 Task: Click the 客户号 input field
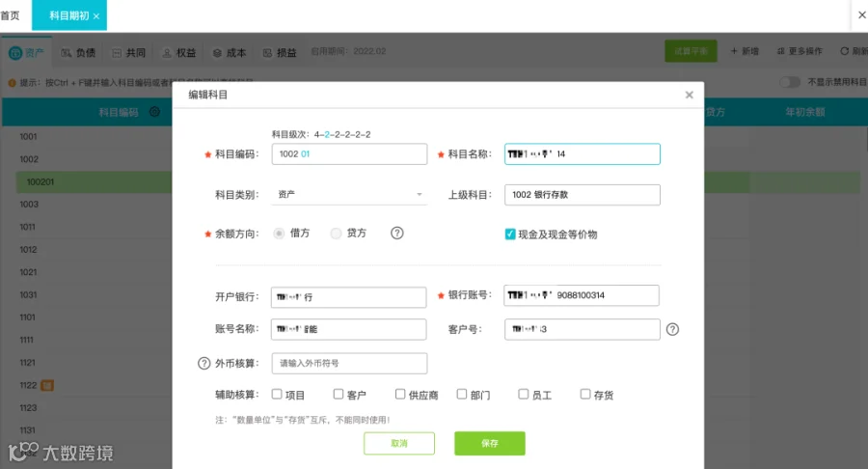click(583, 329)
